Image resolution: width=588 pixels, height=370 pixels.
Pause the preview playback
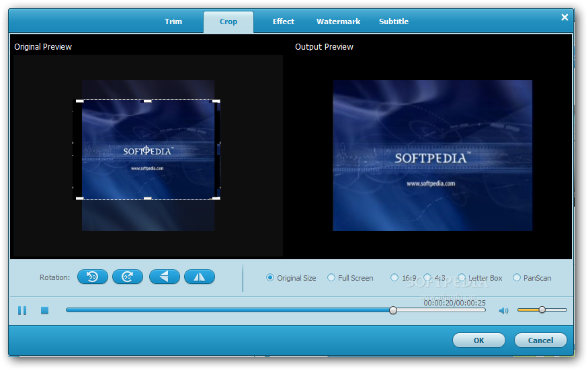click(x=22, y=310)
